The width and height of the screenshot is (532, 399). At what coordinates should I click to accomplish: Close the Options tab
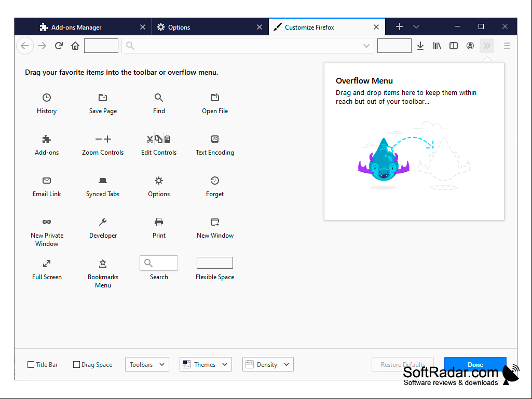(x=260, y=27)
